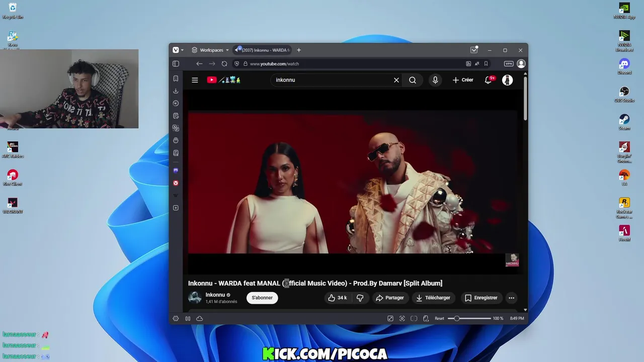Reload the current YouTube page
The image size is (644, 362).
pyautogui.click(x=224, y=64)
